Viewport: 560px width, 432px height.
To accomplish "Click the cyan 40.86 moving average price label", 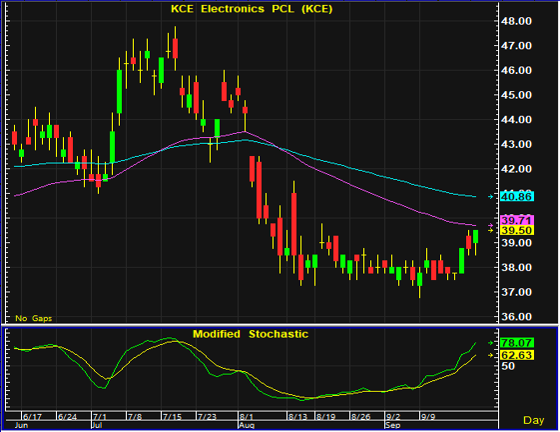I will [517, 197].
